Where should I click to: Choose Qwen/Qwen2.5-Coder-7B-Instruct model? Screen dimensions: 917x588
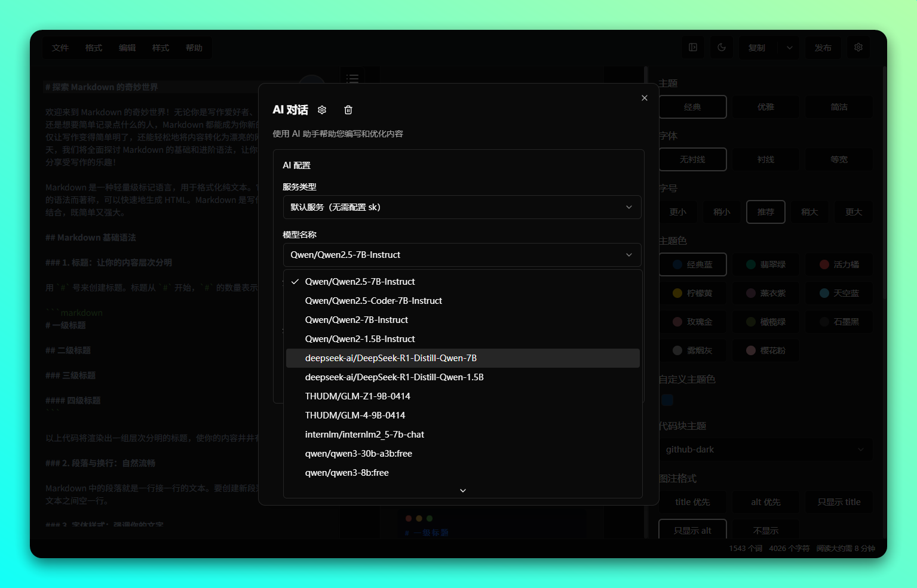(x=463, y=301)
